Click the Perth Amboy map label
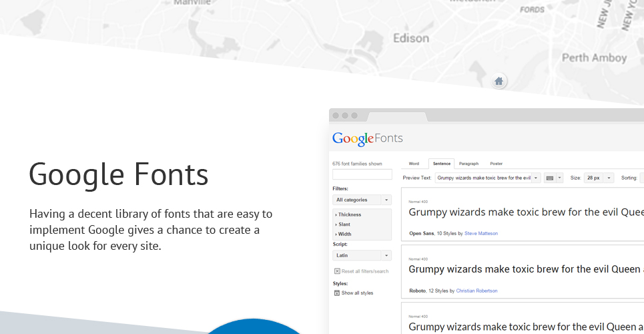This screenshot has width=644, height=334. pyautogui.click(x=595, y=58)
